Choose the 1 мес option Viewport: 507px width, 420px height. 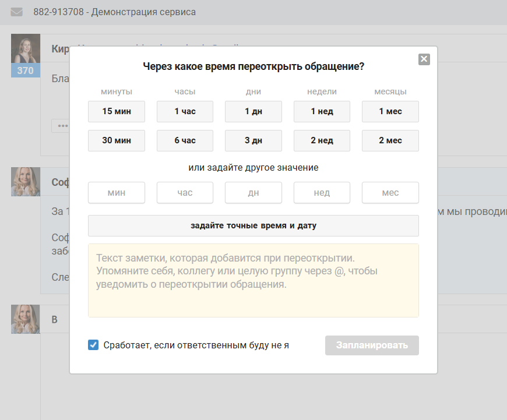390,111
